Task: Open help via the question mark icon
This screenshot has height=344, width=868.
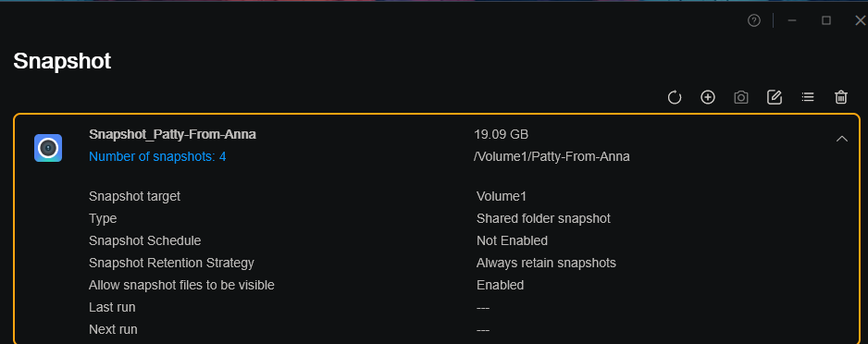Action: click(754, 20)
